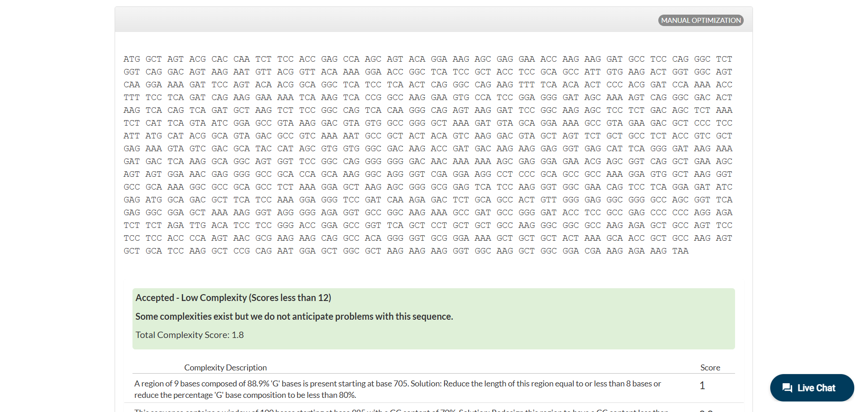This screenshot has width=868, height=412.
Task: Click the Score column header
Action: [x=710, y=368]
